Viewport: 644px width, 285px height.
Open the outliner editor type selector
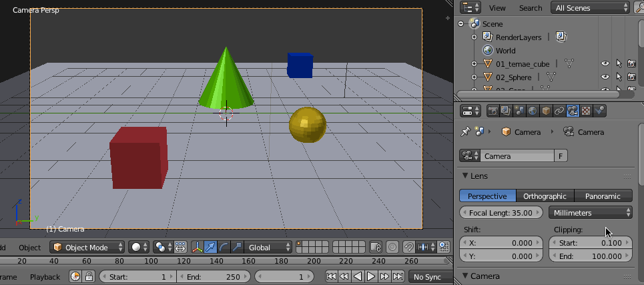click(x=470, y=7)
